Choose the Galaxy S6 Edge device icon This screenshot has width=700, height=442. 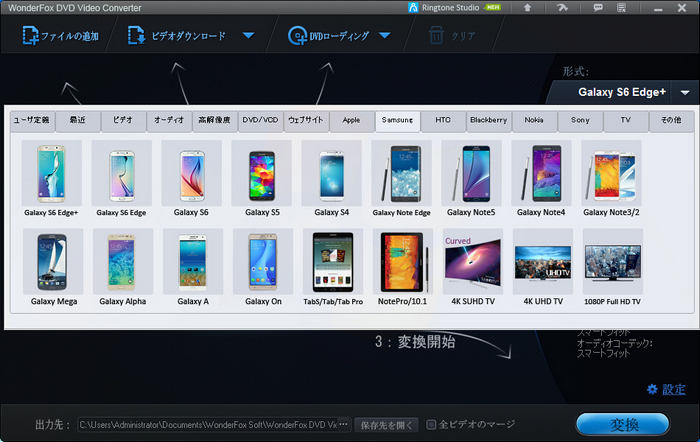click(x=121, y=173)
